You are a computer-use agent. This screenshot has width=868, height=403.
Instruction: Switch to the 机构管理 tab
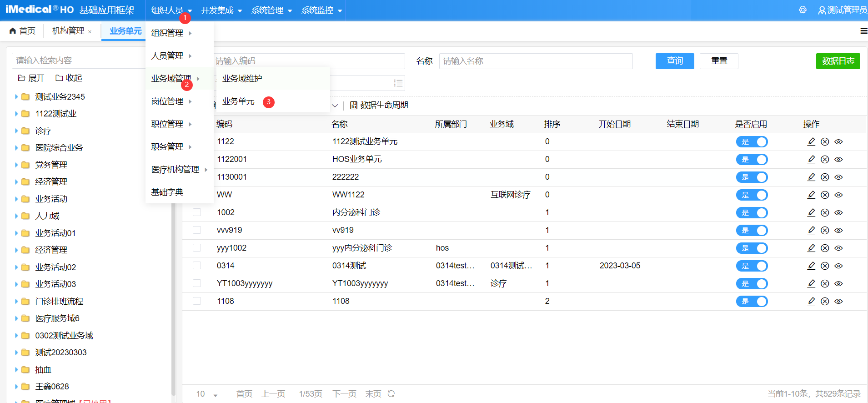point(68,31)
